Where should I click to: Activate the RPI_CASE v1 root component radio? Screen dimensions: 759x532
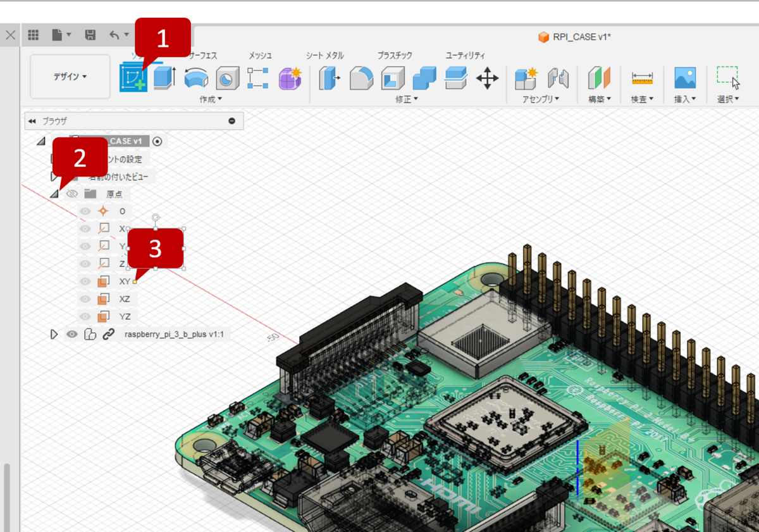157,141
